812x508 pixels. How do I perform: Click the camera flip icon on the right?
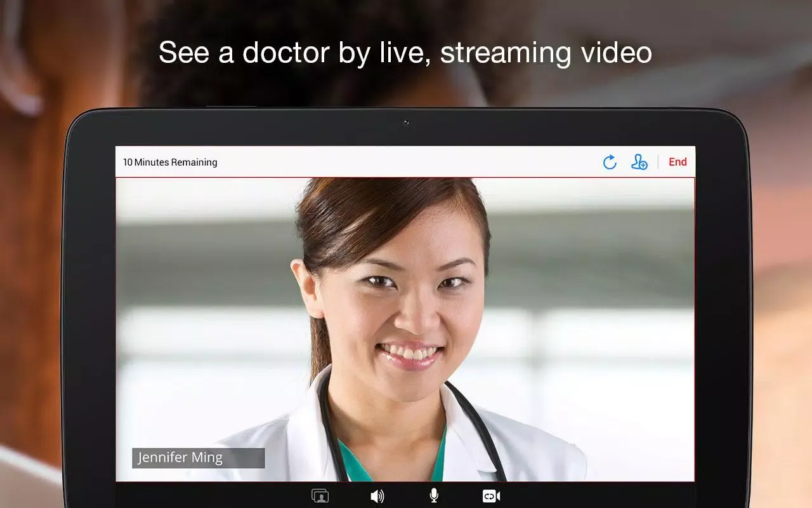pyautogui.click(x=490, y=495)
